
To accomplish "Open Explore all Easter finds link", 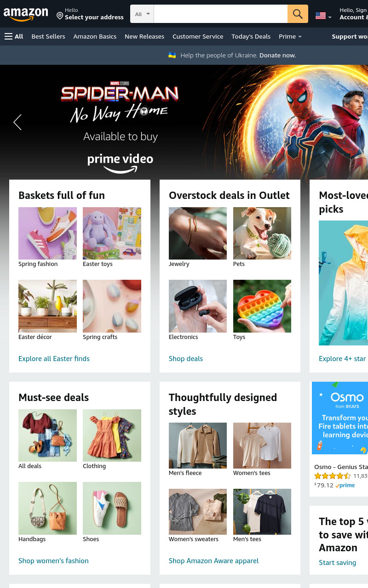I will [x=54, y=358].
